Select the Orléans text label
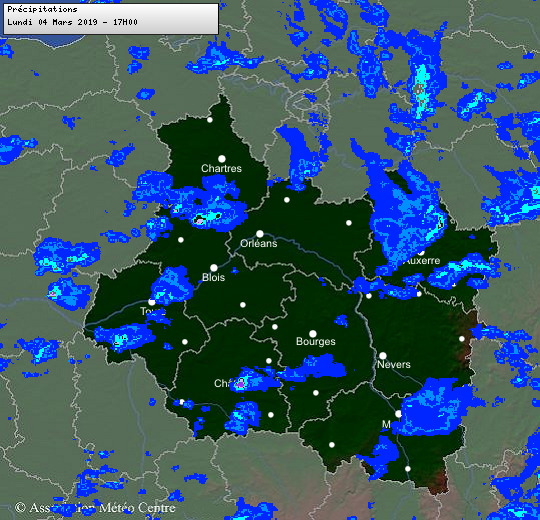 (259, 243)
